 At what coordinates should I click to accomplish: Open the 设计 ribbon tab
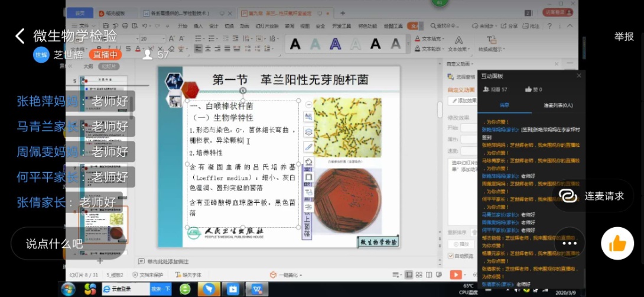pos(213,25)
